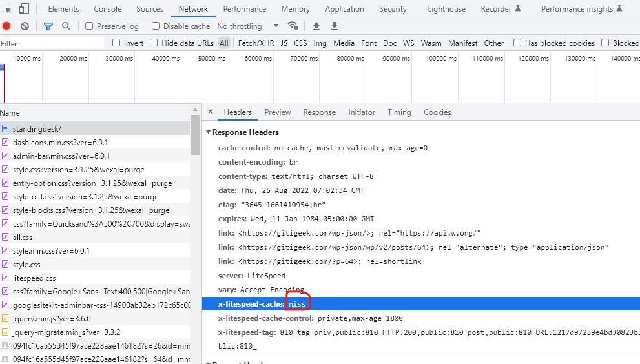This screenshot has height=364, width=640.
Task: Open the network search magnifier
Action: point(66,26)
